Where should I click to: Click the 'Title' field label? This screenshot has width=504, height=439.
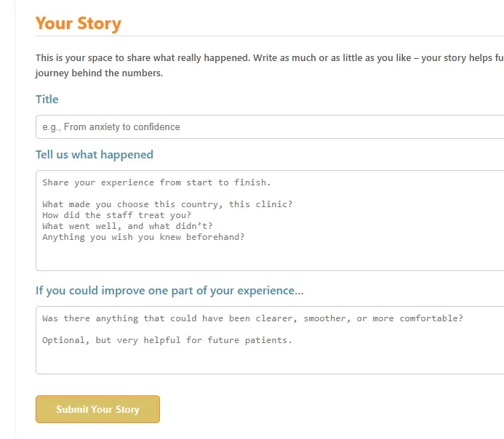point(47,100)
